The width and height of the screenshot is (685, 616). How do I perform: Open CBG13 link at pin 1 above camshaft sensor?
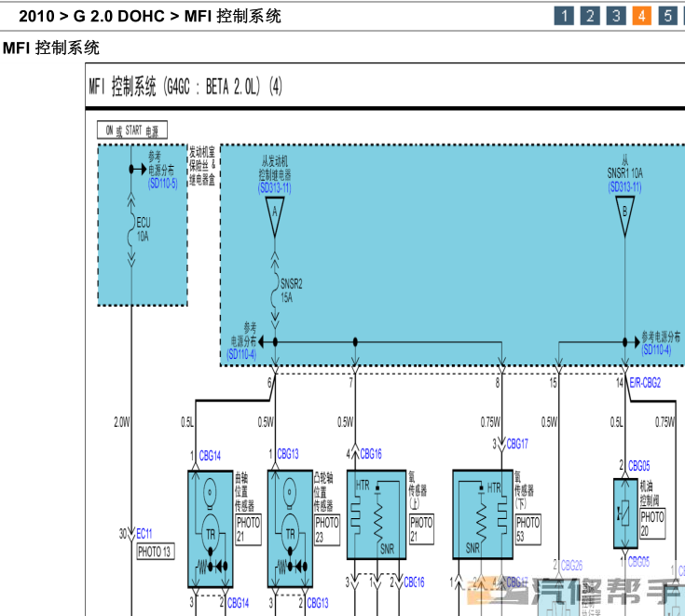tap(288, 454)
